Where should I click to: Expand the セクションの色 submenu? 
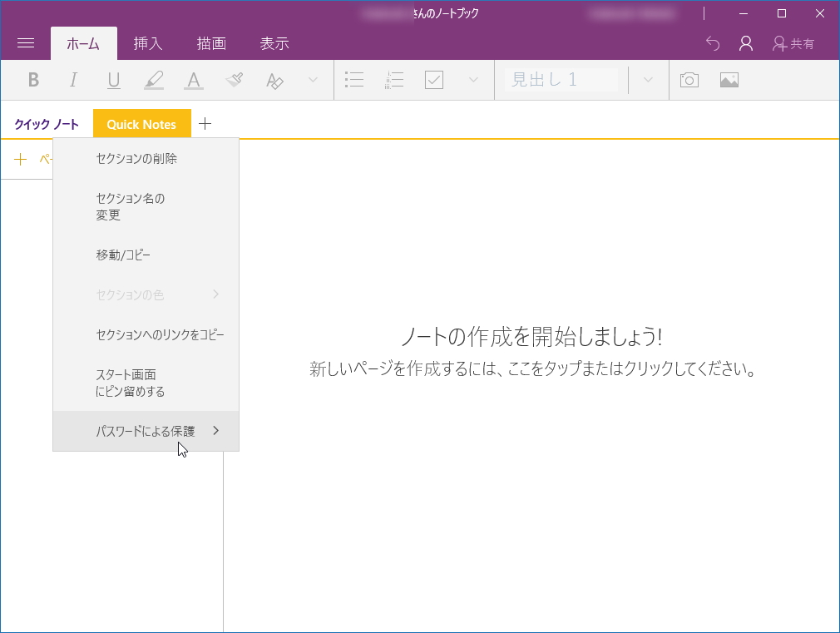[x=146, y=294]
